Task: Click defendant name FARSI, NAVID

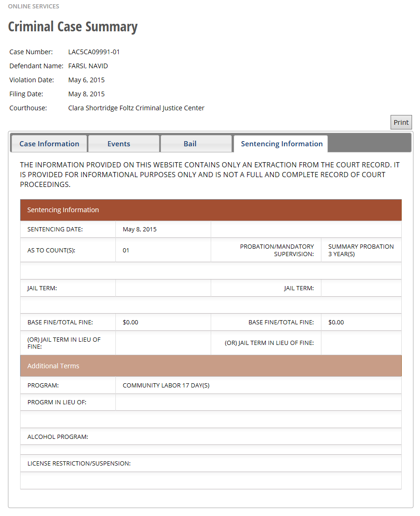Action: click(x=88, y=66)
